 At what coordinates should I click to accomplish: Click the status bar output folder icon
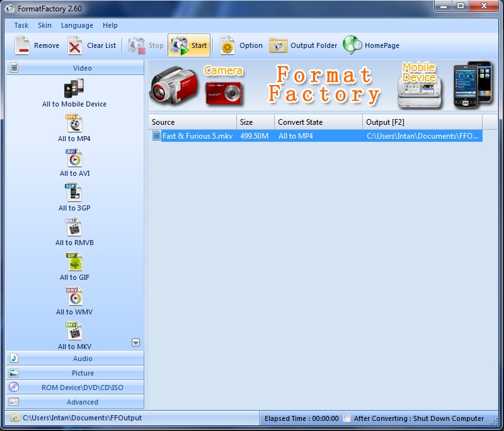coord(14,418)
